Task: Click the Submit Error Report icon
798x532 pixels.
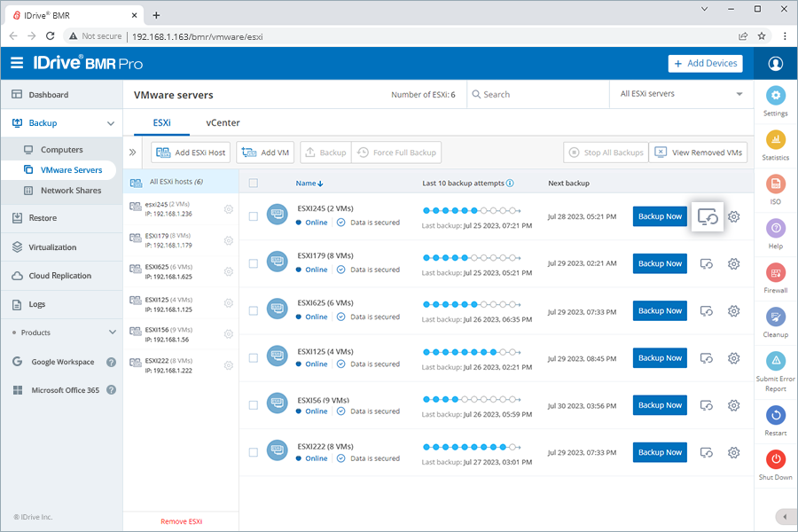Action: pyautogui.click(x=775, y=362)
